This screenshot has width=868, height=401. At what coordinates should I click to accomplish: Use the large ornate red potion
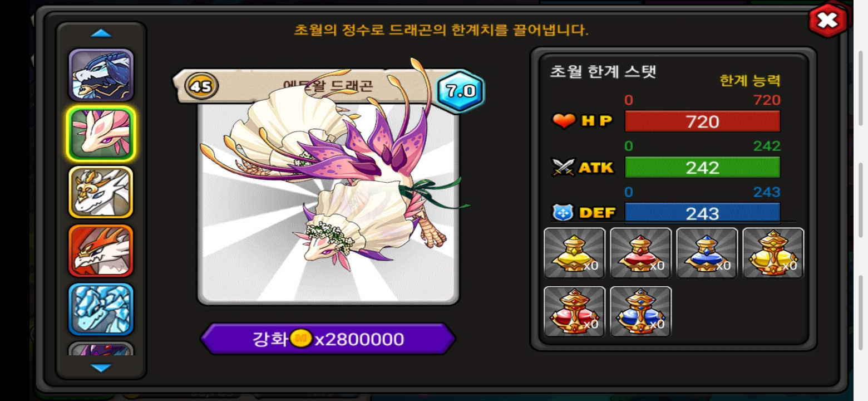(x=574, y=311)
